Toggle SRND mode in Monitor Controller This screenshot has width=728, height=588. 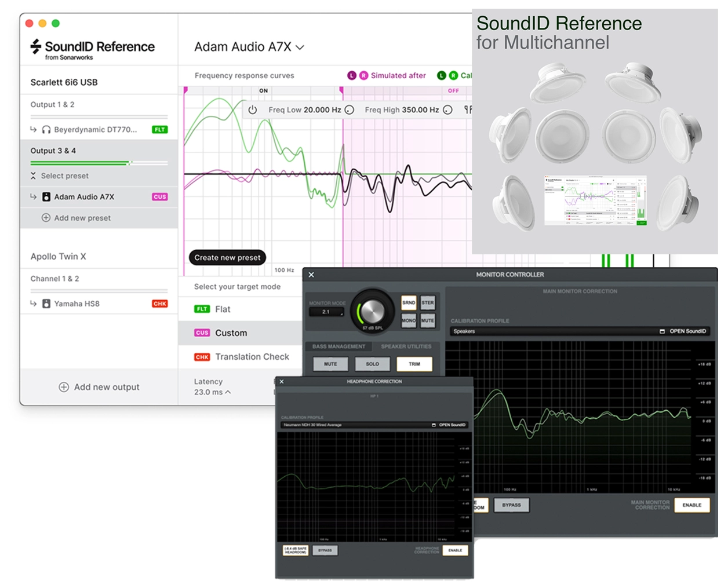coord(409,302)
